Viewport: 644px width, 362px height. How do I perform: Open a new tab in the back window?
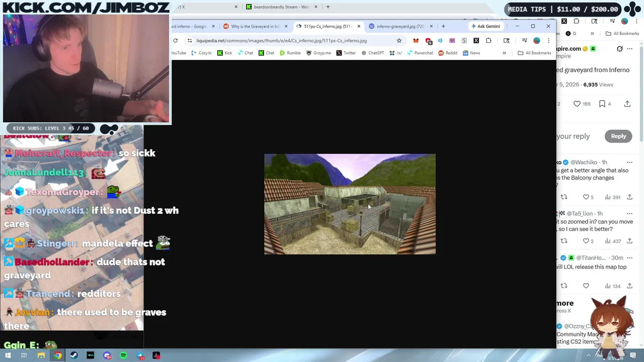[x=328, y=7]
